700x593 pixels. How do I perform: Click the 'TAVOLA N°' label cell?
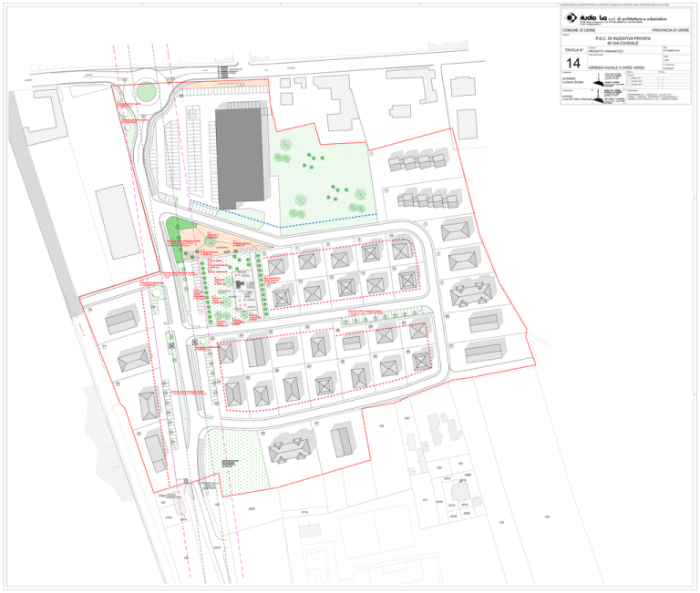tap(574, 49)
